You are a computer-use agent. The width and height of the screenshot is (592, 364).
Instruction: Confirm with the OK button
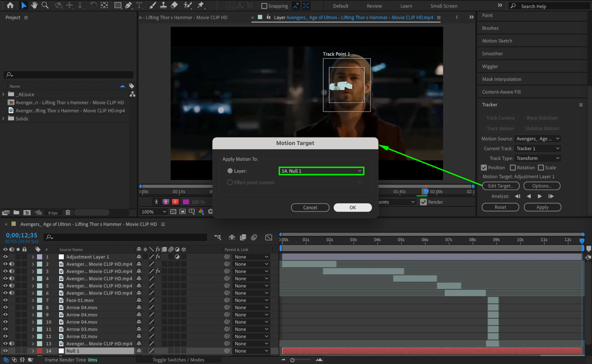(352, 207)
